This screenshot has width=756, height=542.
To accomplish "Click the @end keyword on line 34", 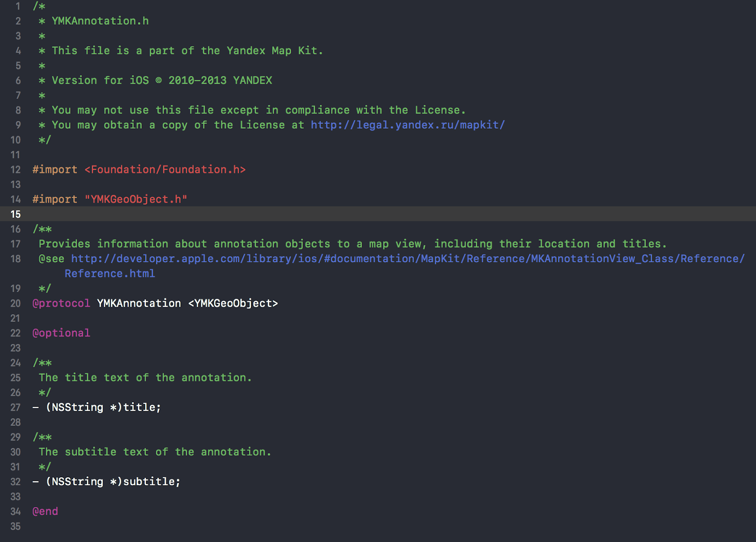I will (x=45, y=511).
